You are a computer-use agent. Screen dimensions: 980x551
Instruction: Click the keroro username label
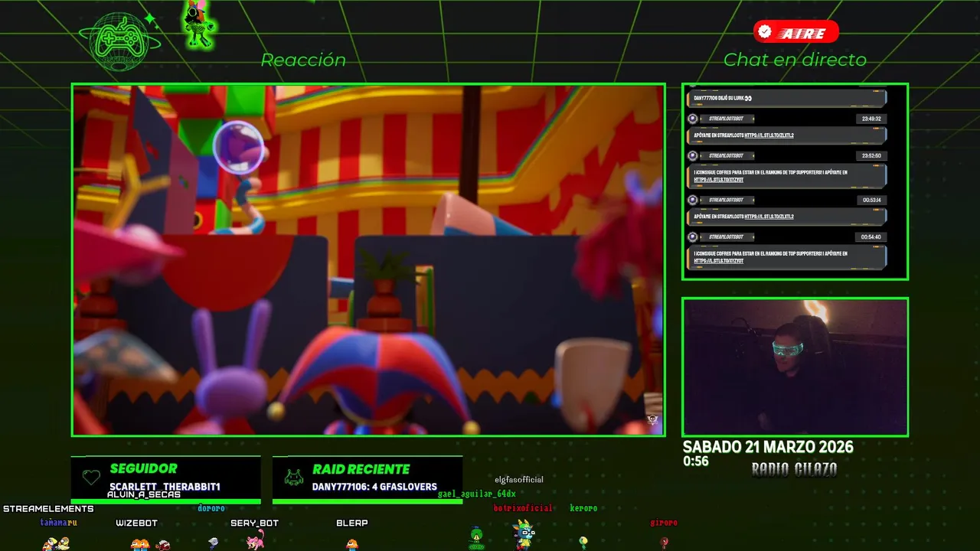[x=583, y=508]
